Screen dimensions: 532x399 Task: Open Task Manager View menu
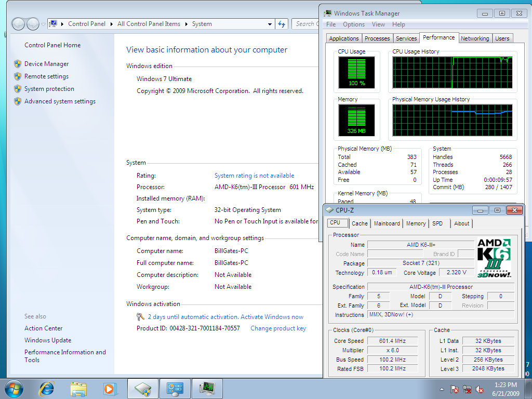[x=378, y=24]
